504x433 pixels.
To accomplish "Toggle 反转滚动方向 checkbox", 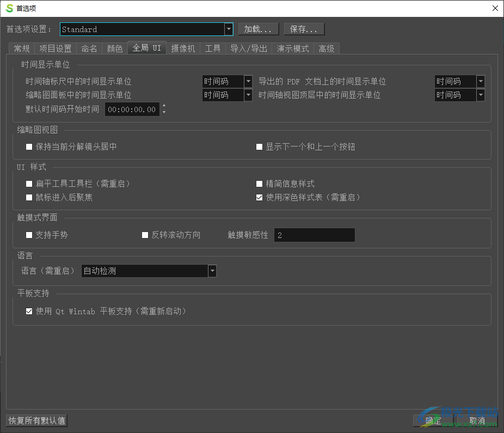I will tap(145, 235).
